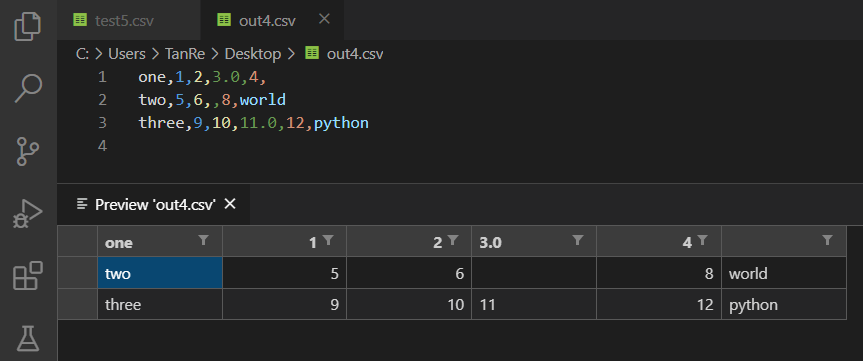The width and height of the screenshot is (863, 361).
Task: Close the out4.csv editor tab
Action: click(324, 19)
